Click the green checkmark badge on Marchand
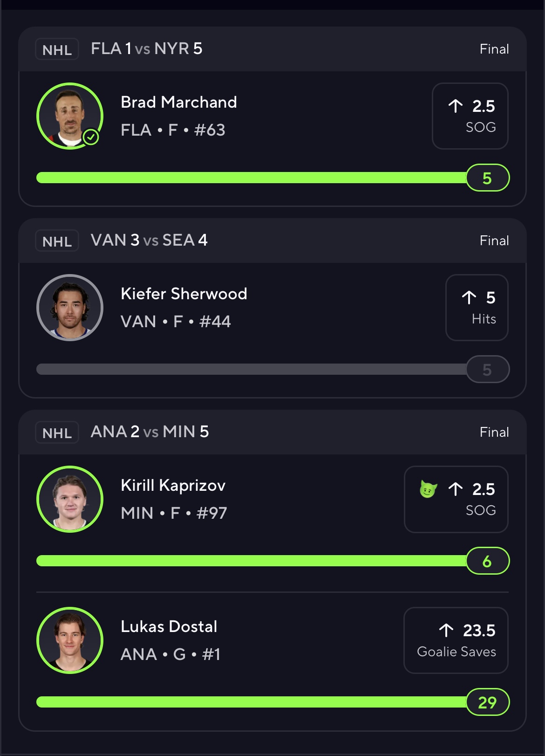The height and width of the screenshot is (756, 545). click(91, 137)
